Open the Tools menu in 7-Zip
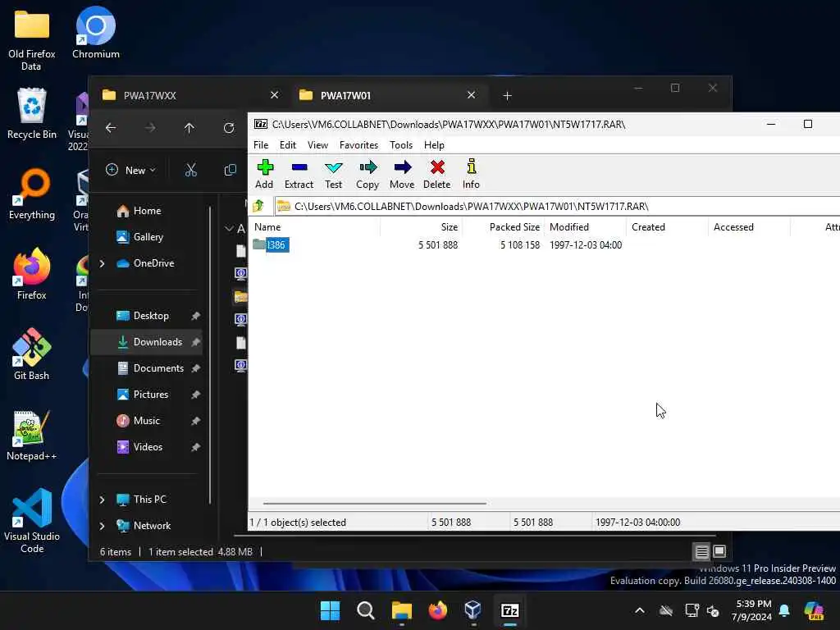This screenshot has height=630, width=840. click(401, 145)
